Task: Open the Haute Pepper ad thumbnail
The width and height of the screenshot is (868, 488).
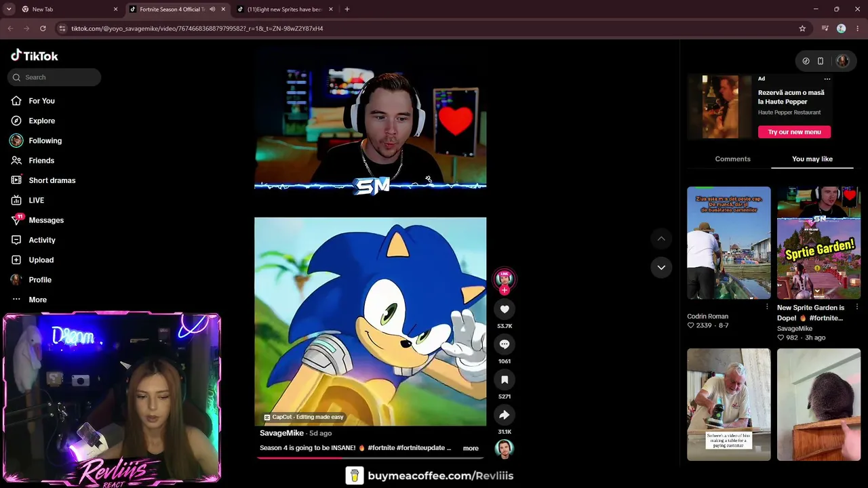Action: [719, 107]
